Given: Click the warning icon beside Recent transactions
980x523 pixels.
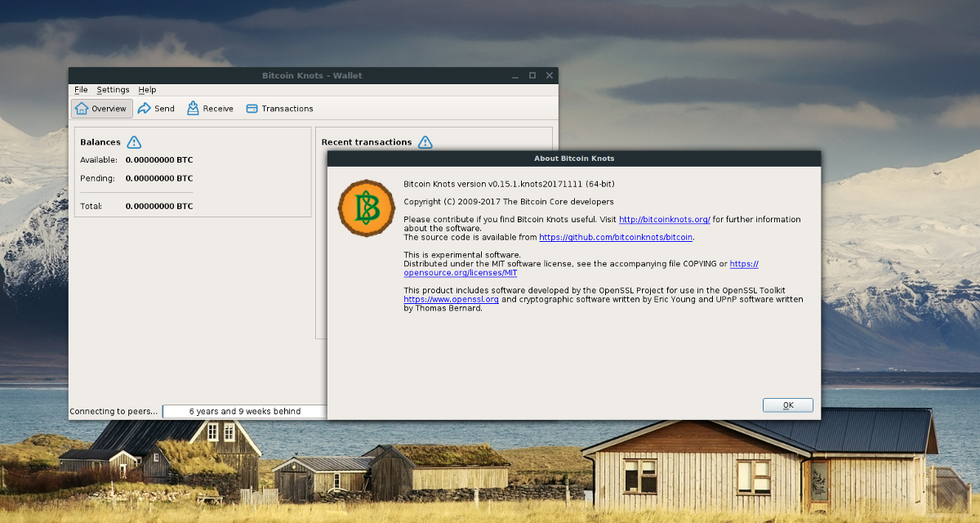Looking at the screenshot, I should click(x=425, y=142).
